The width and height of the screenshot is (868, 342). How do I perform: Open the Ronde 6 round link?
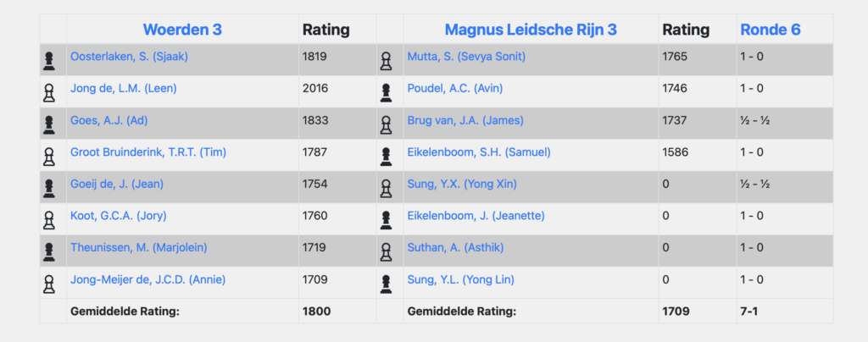[770, 30]
